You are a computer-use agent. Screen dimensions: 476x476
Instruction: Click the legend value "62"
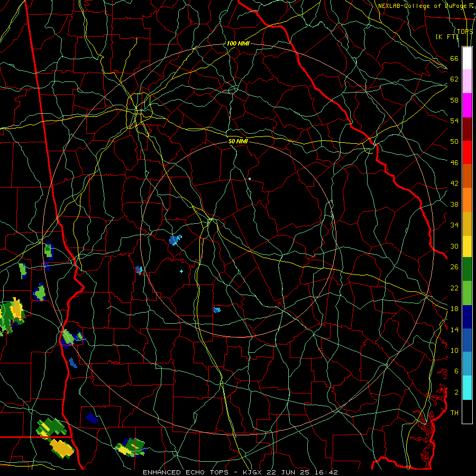pyautogui.click(x=454, y=79)
